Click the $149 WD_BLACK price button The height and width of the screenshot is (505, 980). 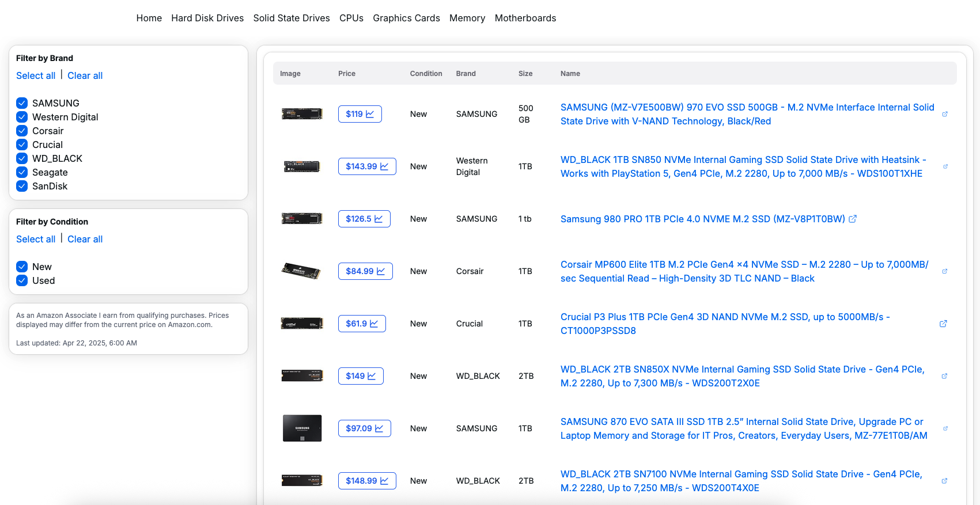click(x=361, y=376)
